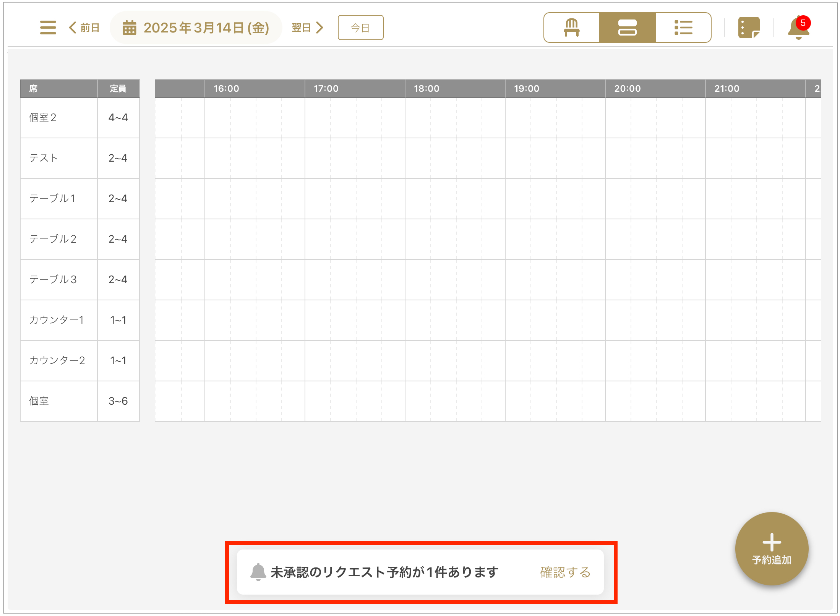Select the timeline view toggle
This screenshot has height=616, width=840.
[x=627, y=28]
